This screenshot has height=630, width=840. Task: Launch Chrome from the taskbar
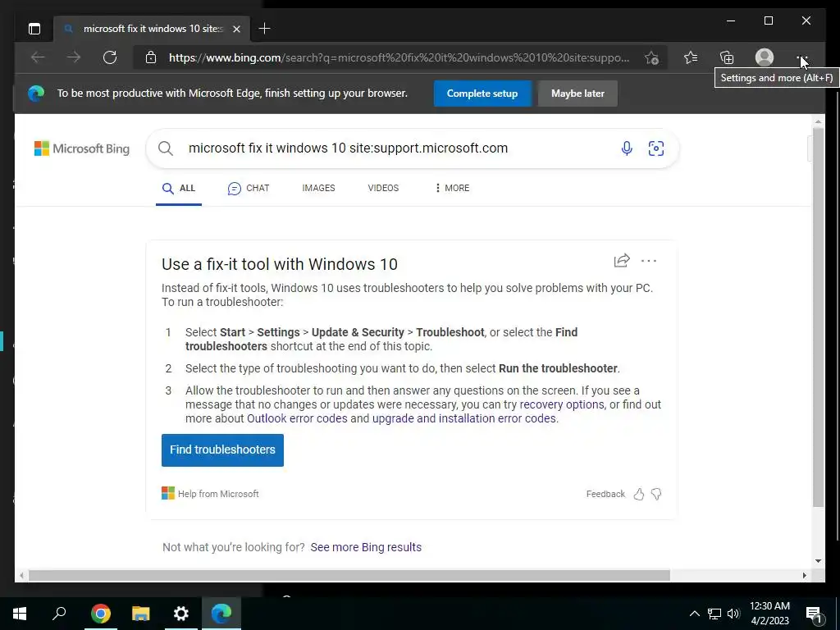tap(101, 614)
